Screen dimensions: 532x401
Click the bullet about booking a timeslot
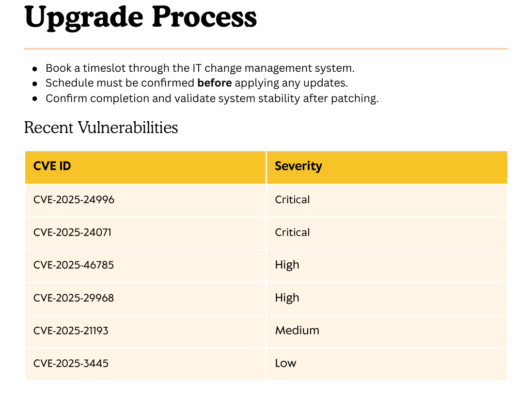click(x=200, y=68)
